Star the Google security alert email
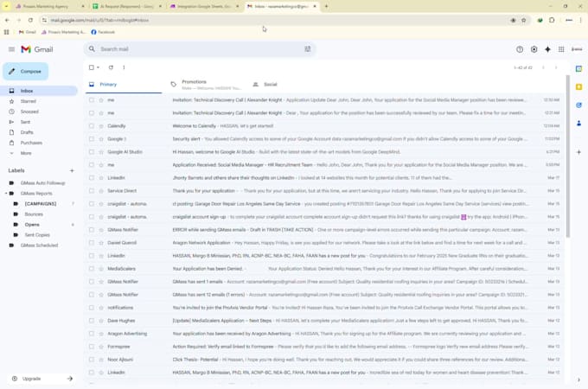Image resolution: width=588 pixels, height=389 pixels. [x=101, y=139]
